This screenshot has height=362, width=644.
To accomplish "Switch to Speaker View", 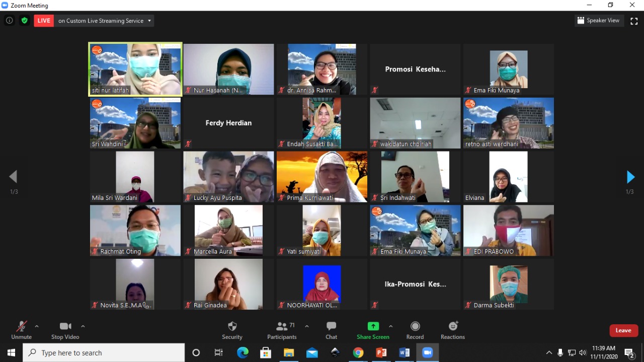I will pos(599,21).
